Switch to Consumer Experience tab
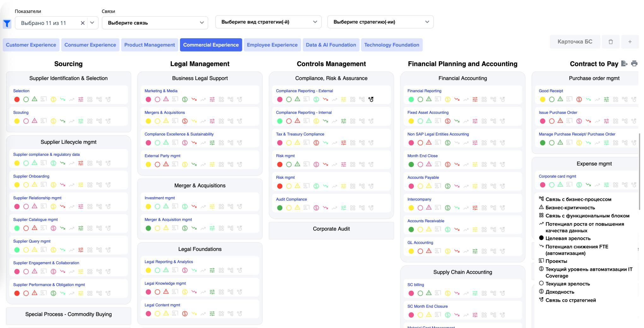 [90, 45]
